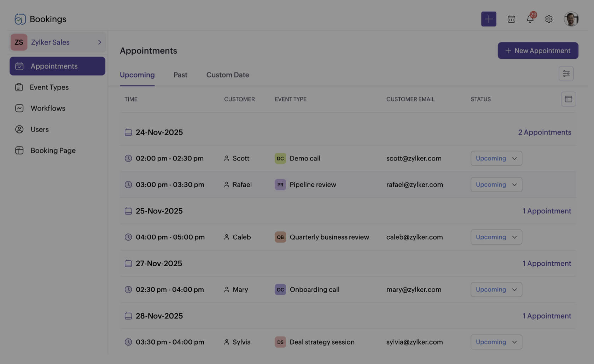594x364 pixels.
Task: Click the Booking Page layout icon
Action: click(x=19, y=151)
